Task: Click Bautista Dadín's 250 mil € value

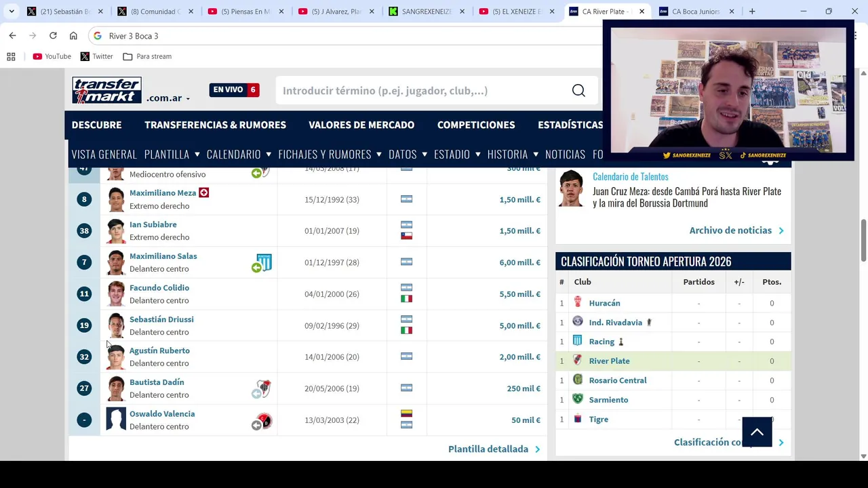Action: click(524, 388)
